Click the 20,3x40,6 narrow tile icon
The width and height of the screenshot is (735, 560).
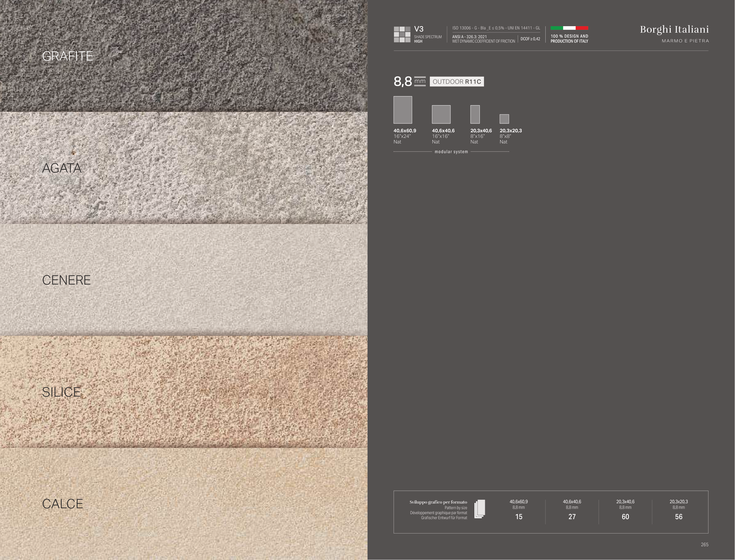pos(475,114)
